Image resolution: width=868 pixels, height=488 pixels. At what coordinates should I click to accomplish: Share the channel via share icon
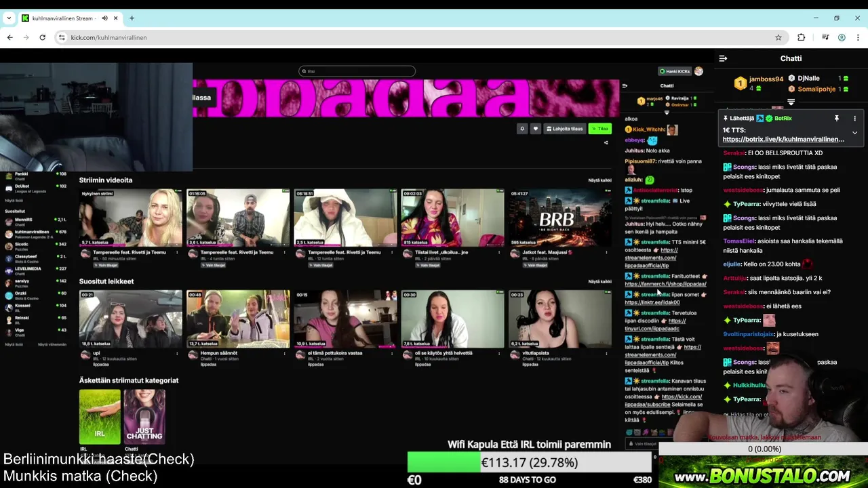606,142
